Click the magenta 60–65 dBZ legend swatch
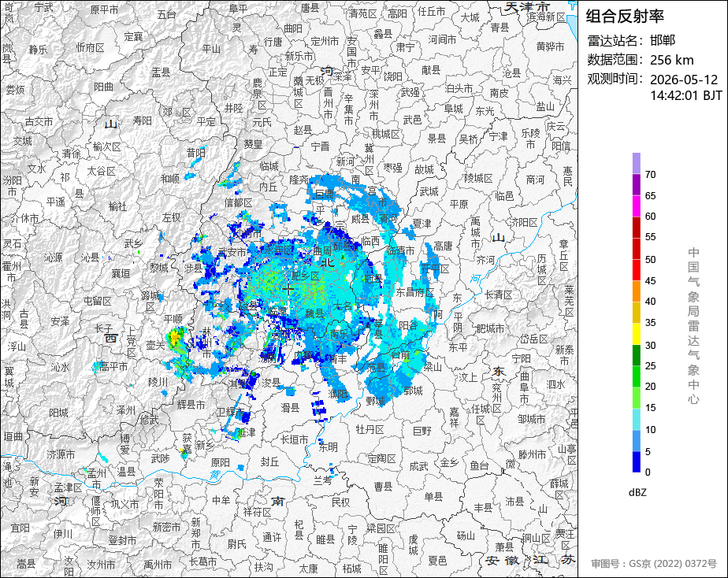Screen dimensions: 728x578 (x=636, y=206)
